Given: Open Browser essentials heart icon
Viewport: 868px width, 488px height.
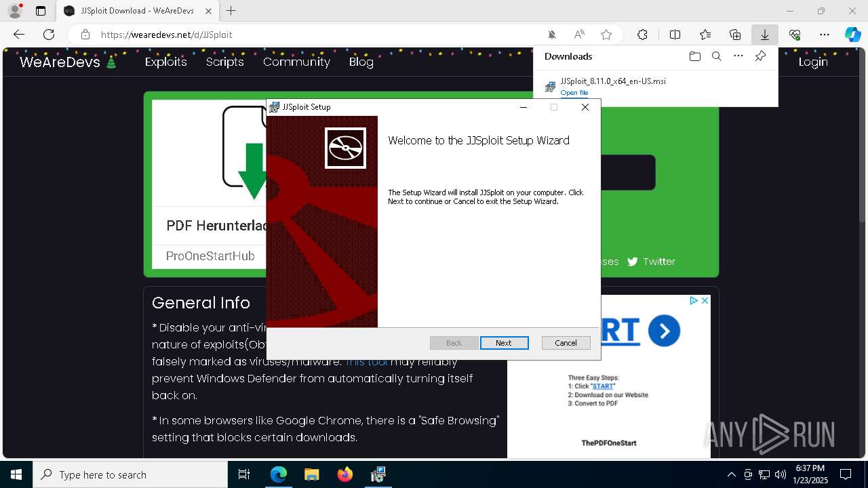Looking at the screenshot, I should click(795, 35).
